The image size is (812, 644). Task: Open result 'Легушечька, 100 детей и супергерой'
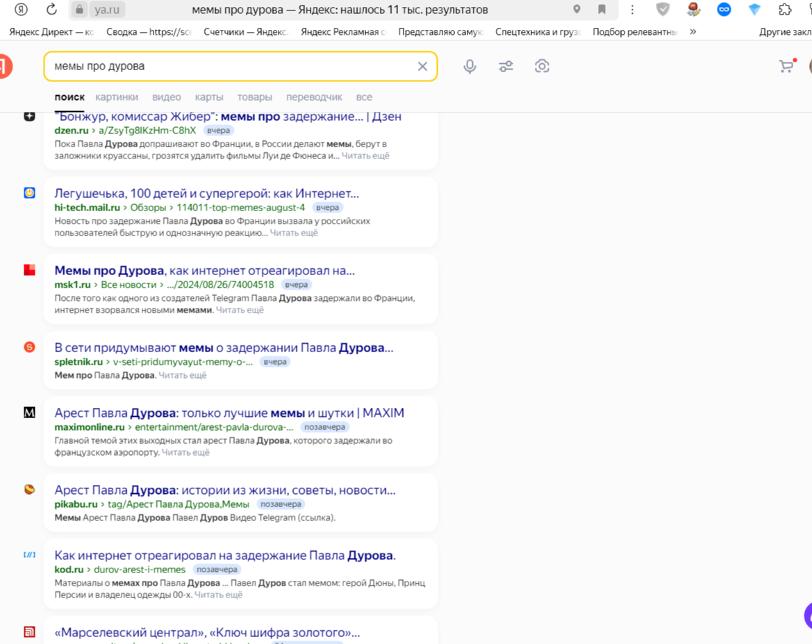point(206,193)
